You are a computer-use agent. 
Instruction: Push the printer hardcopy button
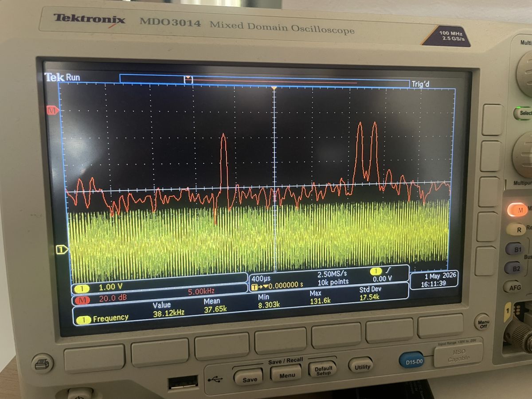click(43, 363)
